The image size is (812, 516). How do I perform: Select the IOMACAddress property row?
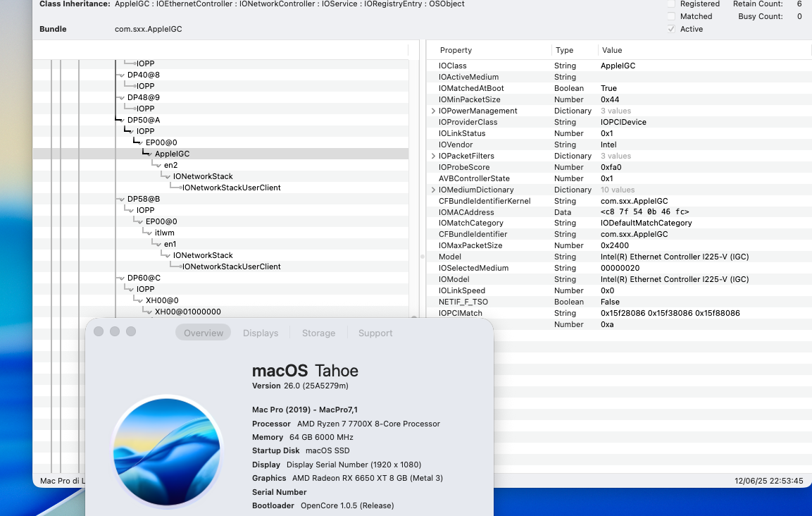click(619, 212)
